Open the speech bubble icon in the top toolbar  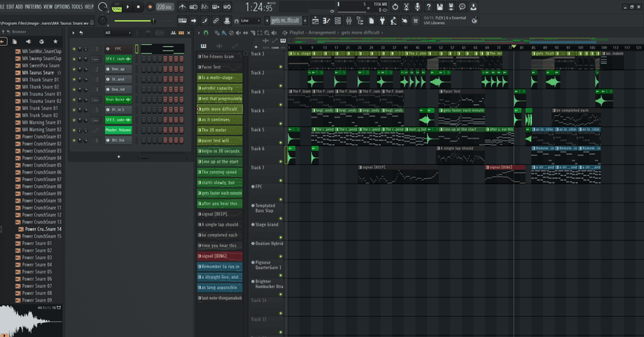click(x=462, y=7)
